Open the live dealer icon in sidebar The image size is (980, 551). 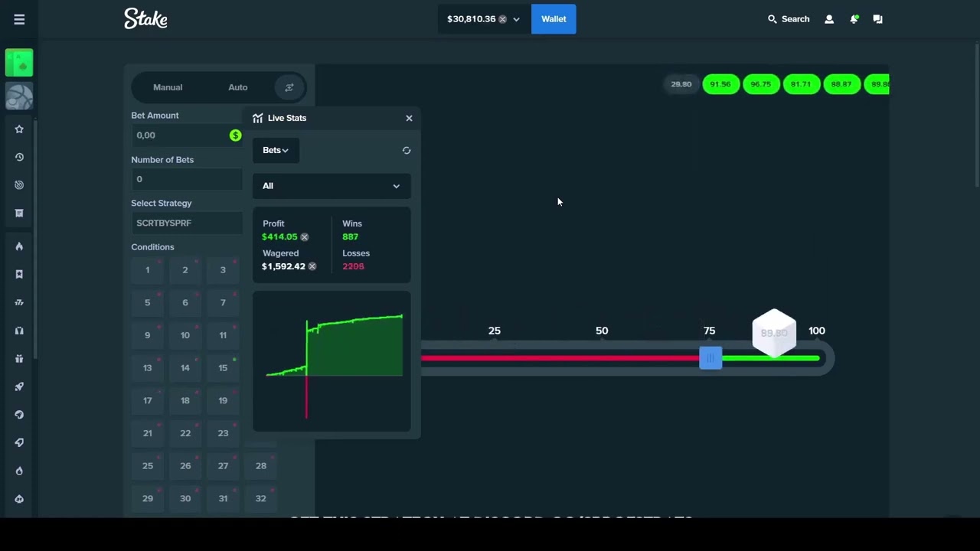[x=19, y=331]
